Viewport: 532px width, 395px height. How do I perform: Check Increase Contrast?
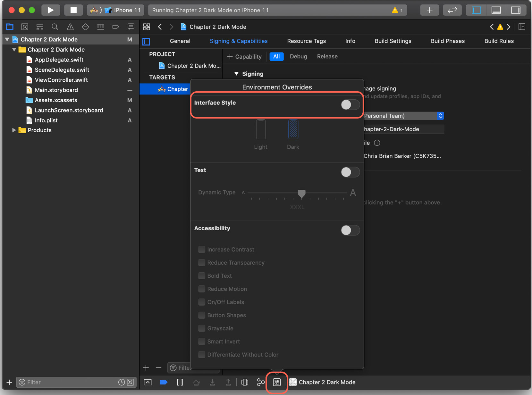coord(202,249)
